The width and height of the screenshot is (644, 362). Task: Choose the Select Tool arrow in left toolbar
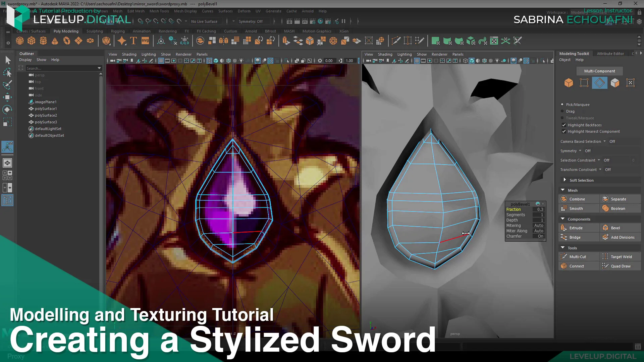pos(7,60)
